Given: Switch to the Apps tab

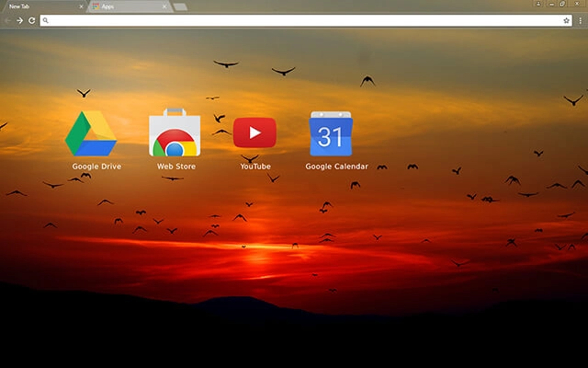Looking at the screenshot, I should [x=130, y=6].
